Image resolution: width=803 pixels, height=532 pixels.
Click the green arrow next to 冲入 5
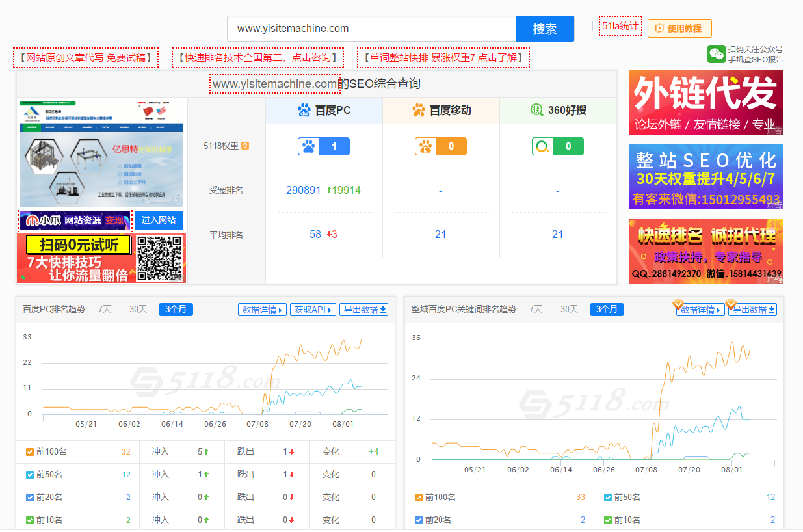click(206, 451)
